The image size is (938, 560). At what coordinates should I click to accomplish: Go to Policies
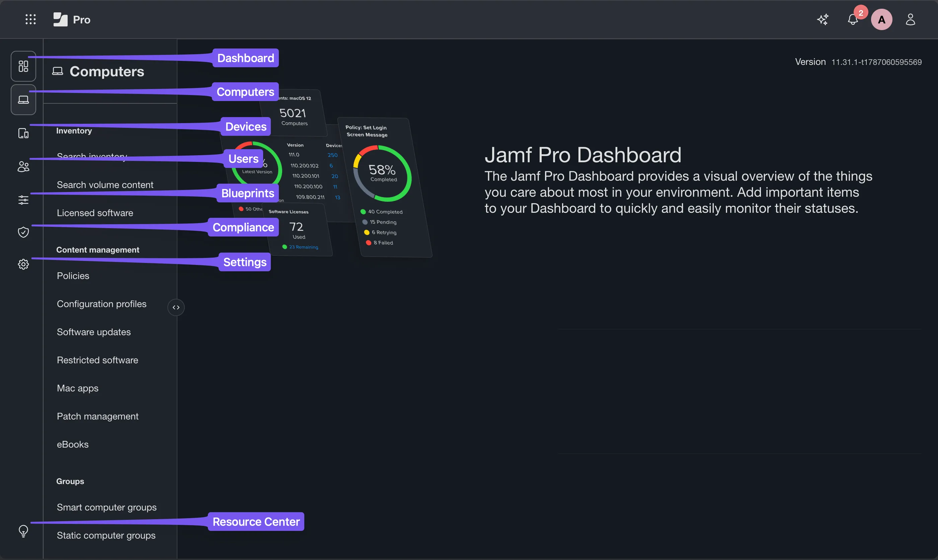(x=73, y=276)
